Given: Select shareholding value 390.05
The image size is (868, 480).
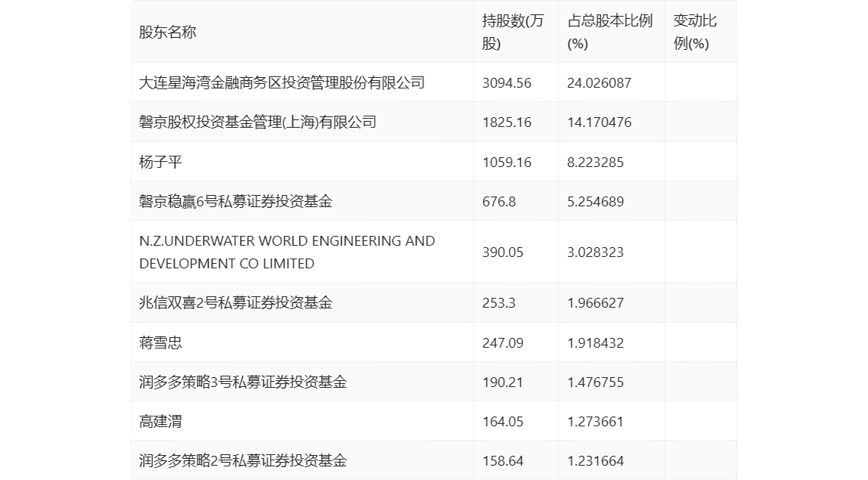Looking at the screenshot, I should pos(503,252).
